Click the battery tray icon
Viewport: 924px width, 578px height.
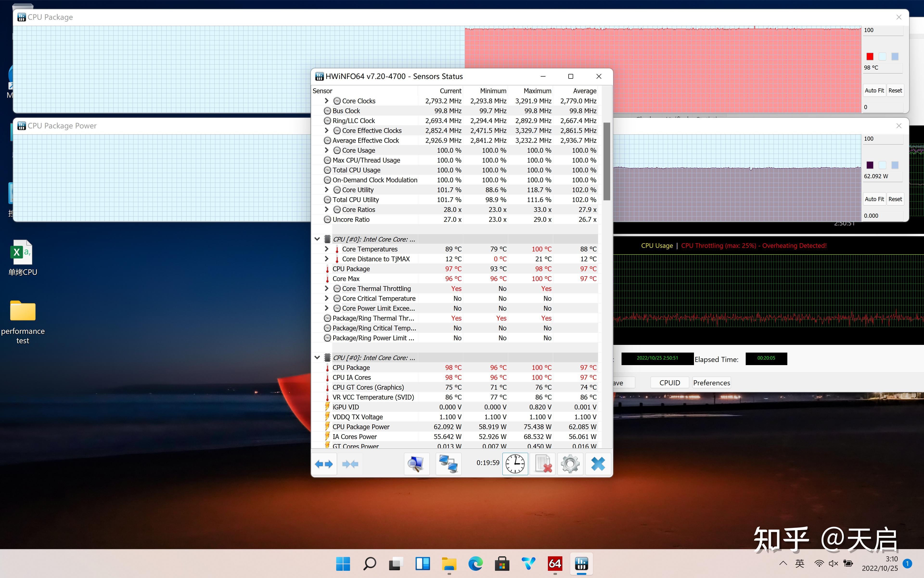pos(848,564)
